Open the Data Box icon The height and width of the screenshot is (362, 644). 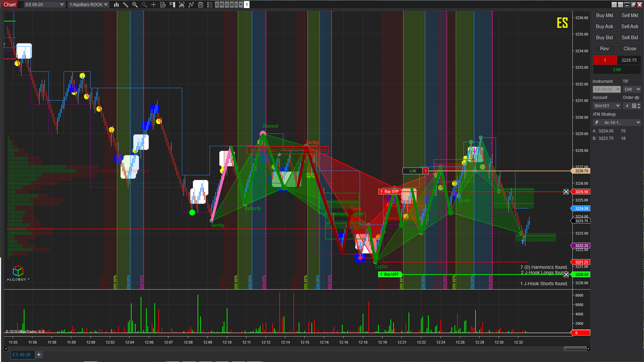pyautogui.click(x=163, y=5)
